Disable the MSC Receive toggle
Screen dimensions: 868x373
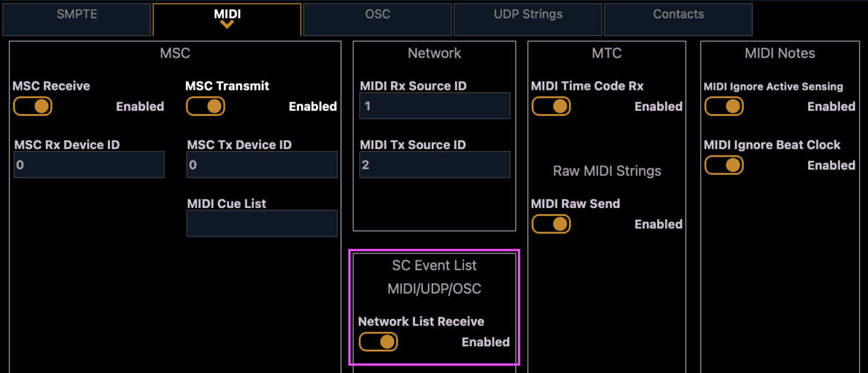click(x=32, y=106)
